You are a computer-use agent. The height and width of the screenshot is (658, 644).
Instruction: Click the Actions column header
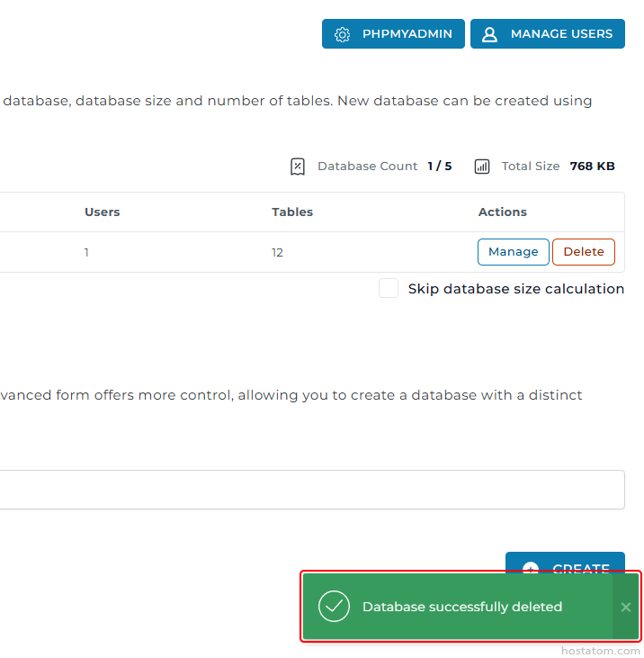(x=502, y=212)
